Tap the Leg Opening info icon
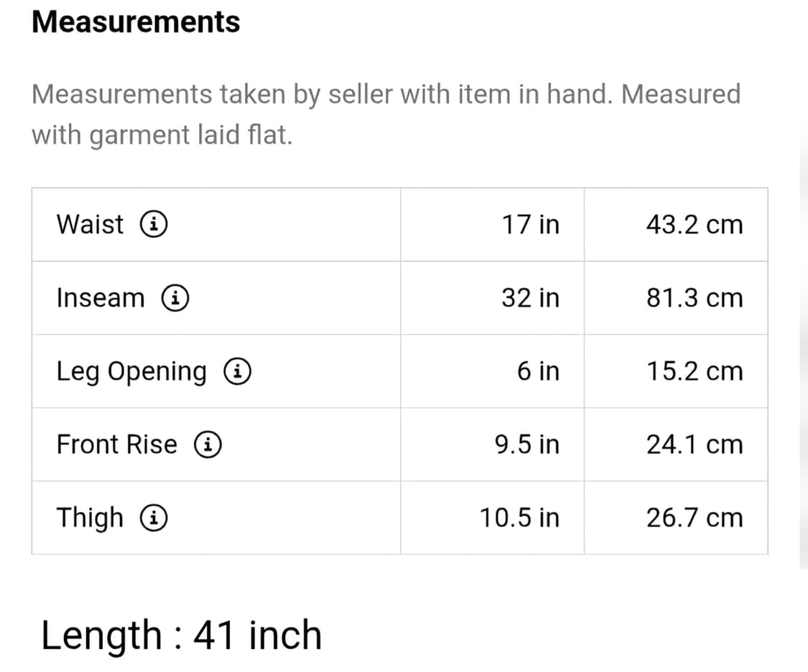Screen dimensions: 808x672 click(x=237, y=371)
